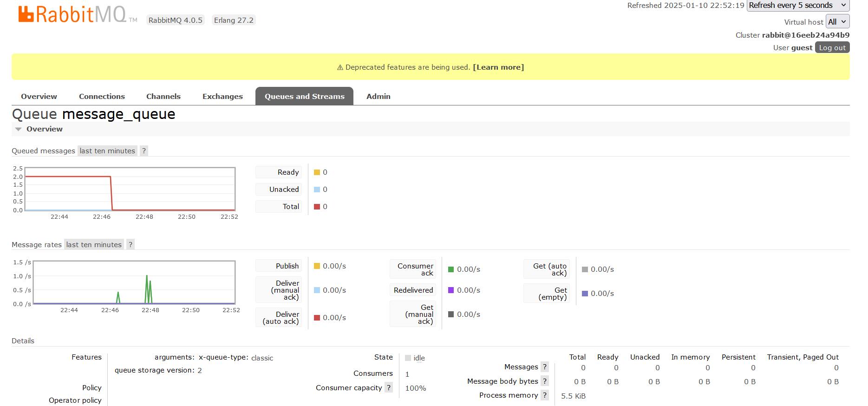The width and height of the screenshot is (868, 406).
Task: Click the 'message_queue' queue title
Action: pos(119,114)
